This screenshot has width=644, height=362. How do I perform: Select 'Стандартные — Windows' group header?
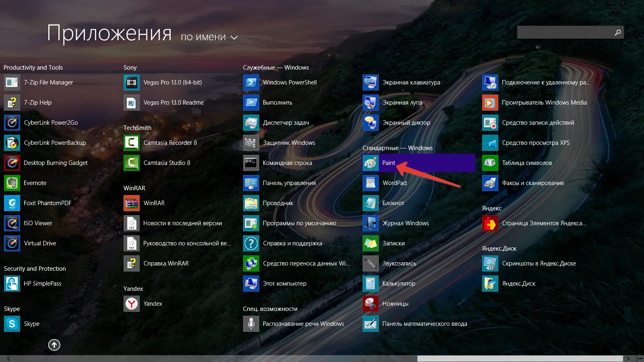pyautogui.click(x=397, y=148)
